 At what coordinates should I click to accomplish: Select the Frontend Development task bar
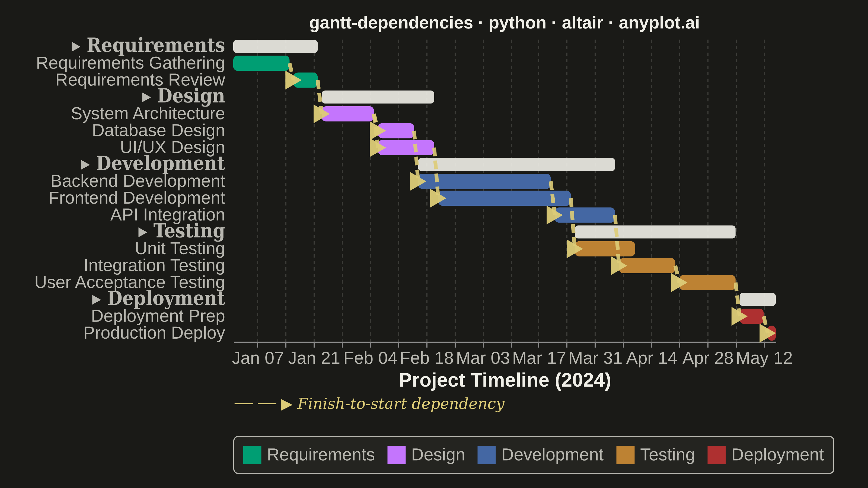click(x=505, y=198)
